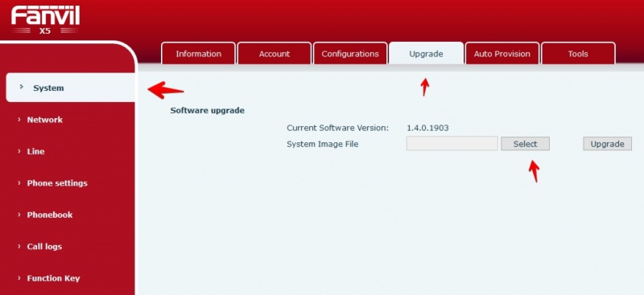This screenshot has height=295, width=644.
Task: Expand the chevron beside Call logs
Action: click(x=19, y=246)
